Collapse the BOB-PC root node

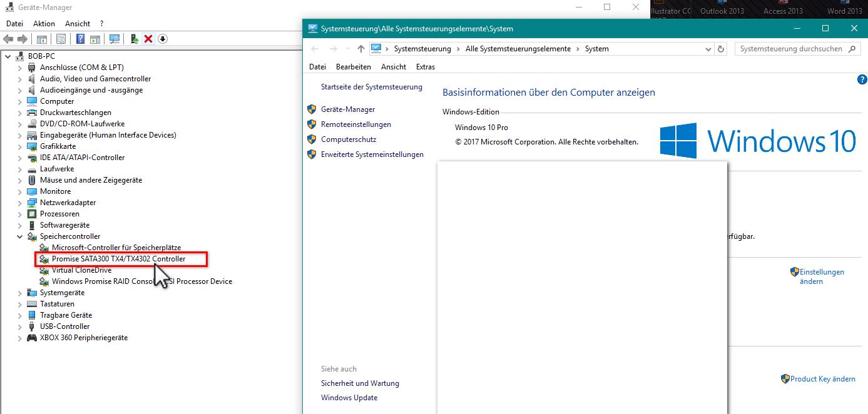pyautogui.click(x=8, y=56)
